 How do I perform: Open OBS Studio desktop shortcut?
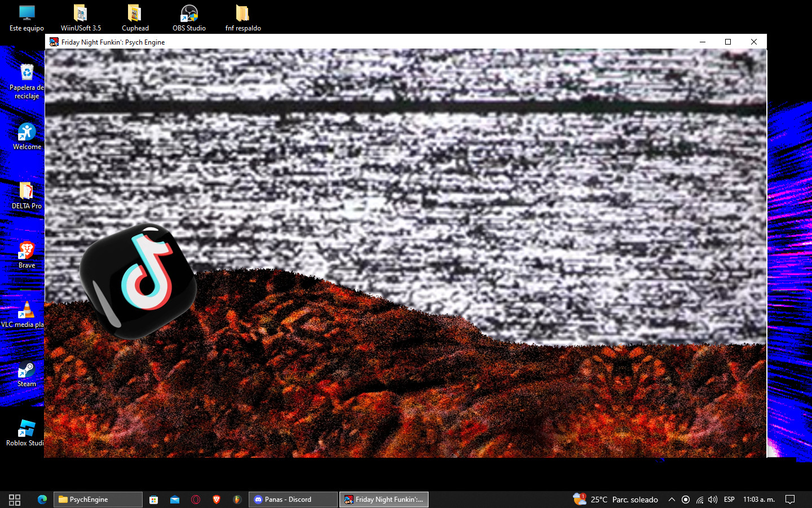(189, 17)
